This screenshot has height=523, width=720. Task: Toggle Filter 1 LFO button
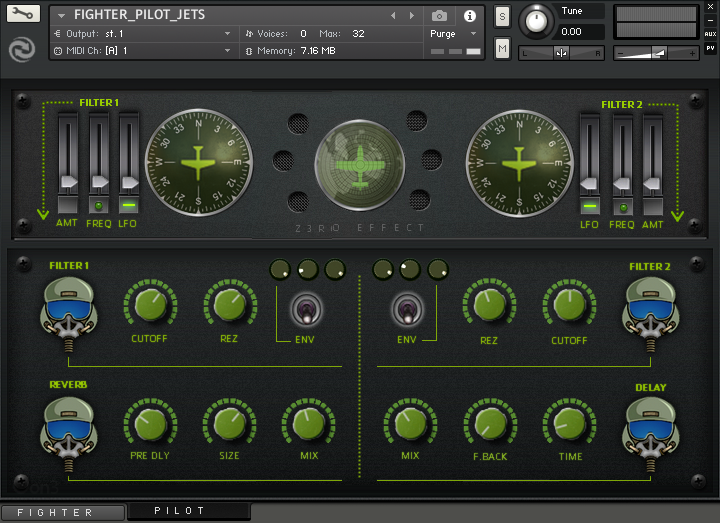[129, 205]
